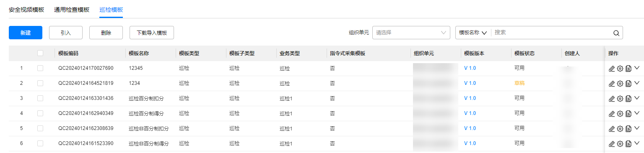Open settings gear for template 1234
Screen dimensions: 644x153
pyautogui.click(x=620, y=84)
